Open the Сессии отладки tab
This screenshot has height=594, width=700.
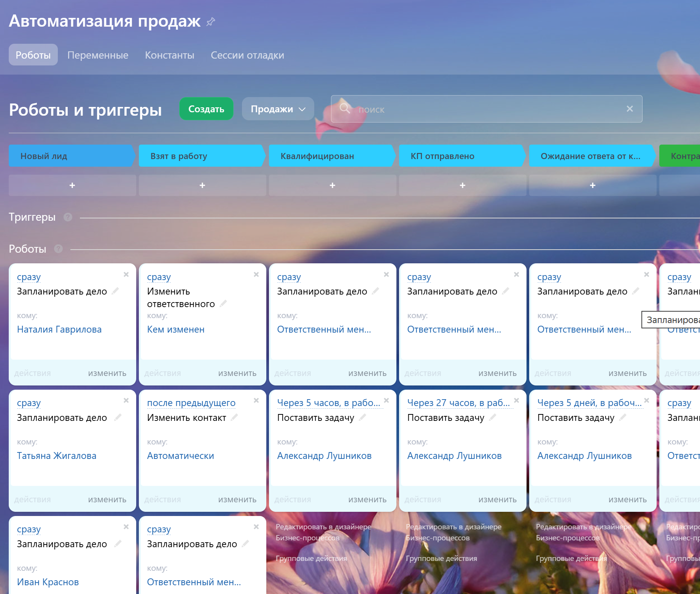(x=247, y=55)
